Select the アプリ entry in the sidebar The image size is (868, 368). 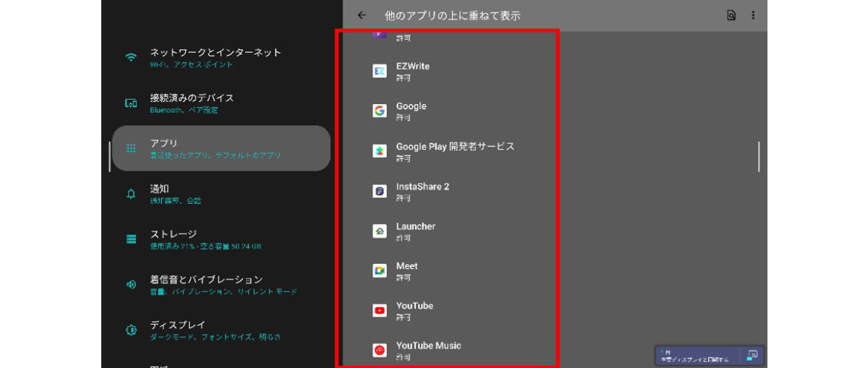pos(221,148)
